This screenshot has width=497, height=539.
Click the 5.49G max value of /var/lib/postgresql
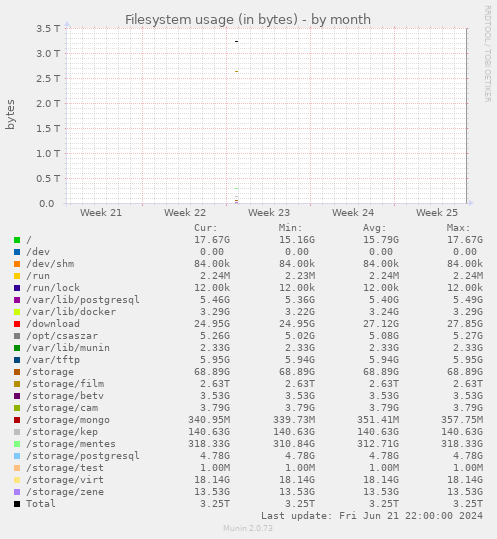tap(468, 300)
